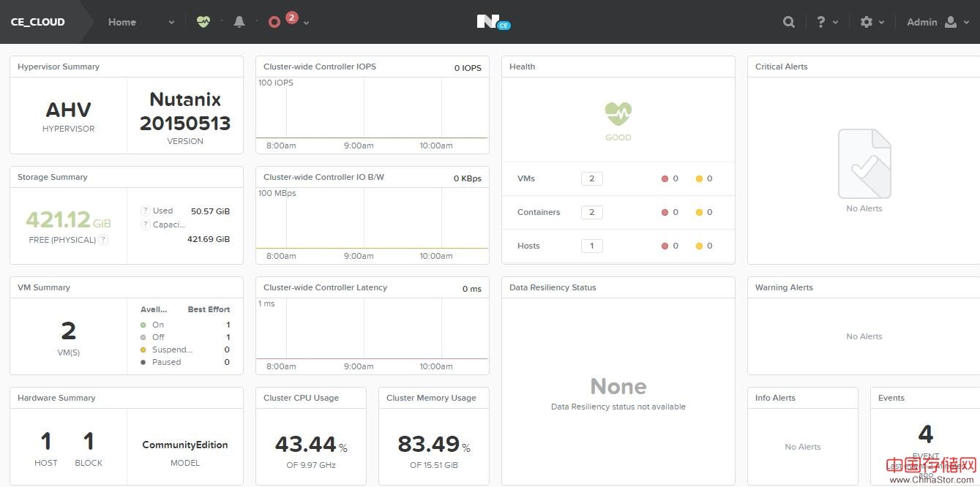Expand the dropdown arrow next to tasks badge

pyautogui.click(x=306, y=23)
